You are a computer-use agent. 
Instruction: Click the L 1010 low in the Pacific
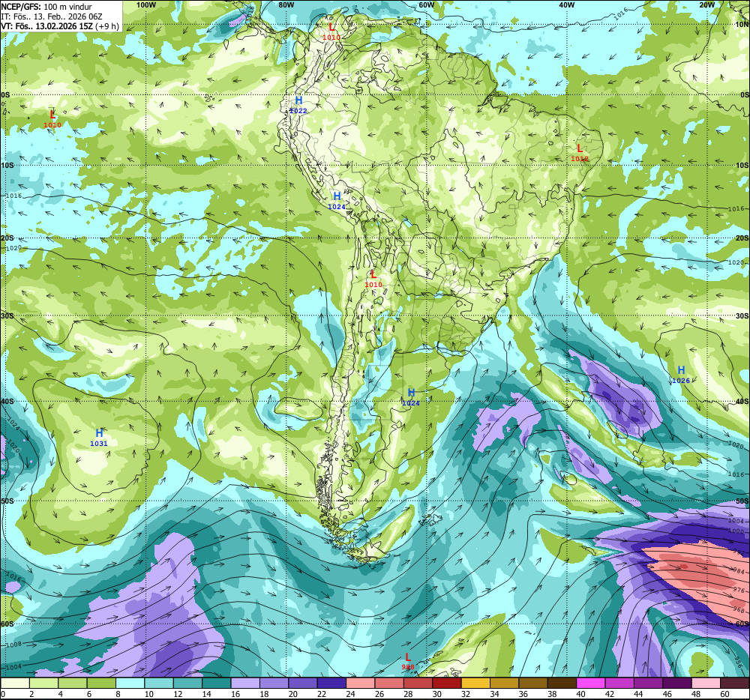(52, 119)
